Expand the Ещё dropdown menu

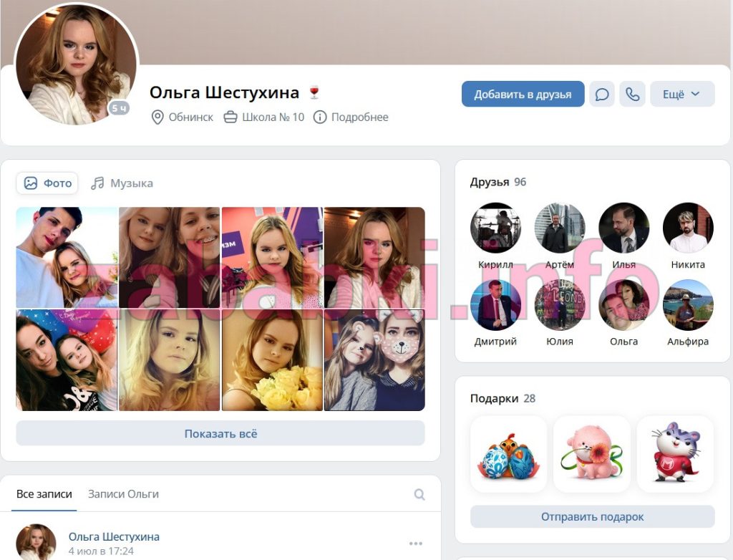(x=682, y=94)
